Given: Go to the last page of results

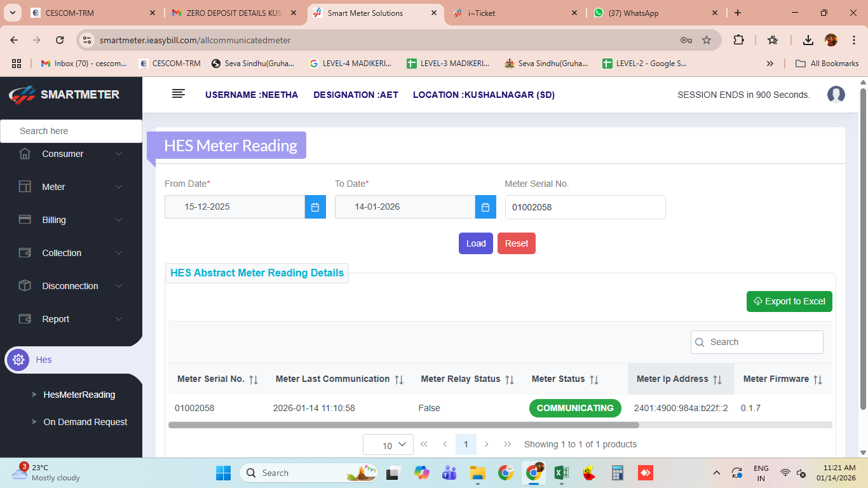Looking at the screenshot, I should [x=508, y=444].
